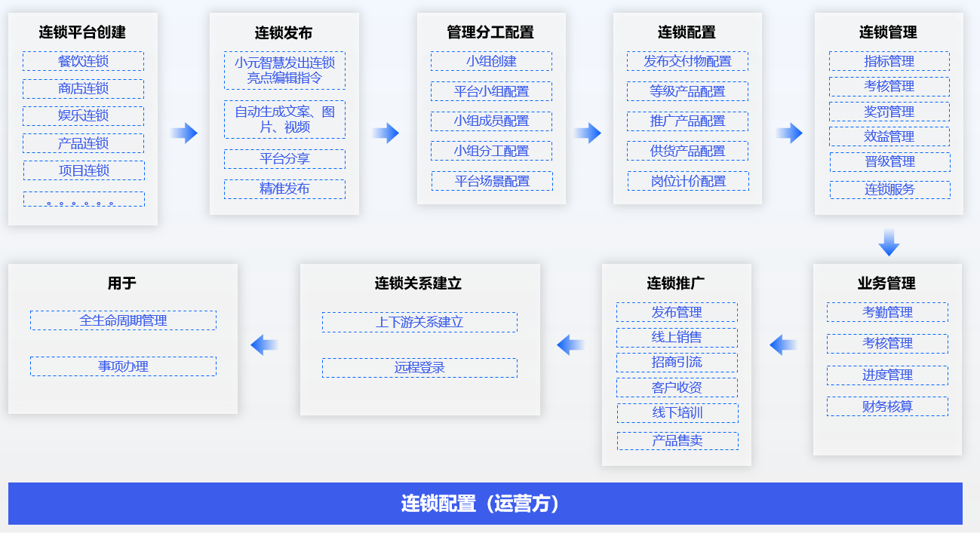
Task: Click the 连锁发布 heading
Action: click(x=284, y=32)
